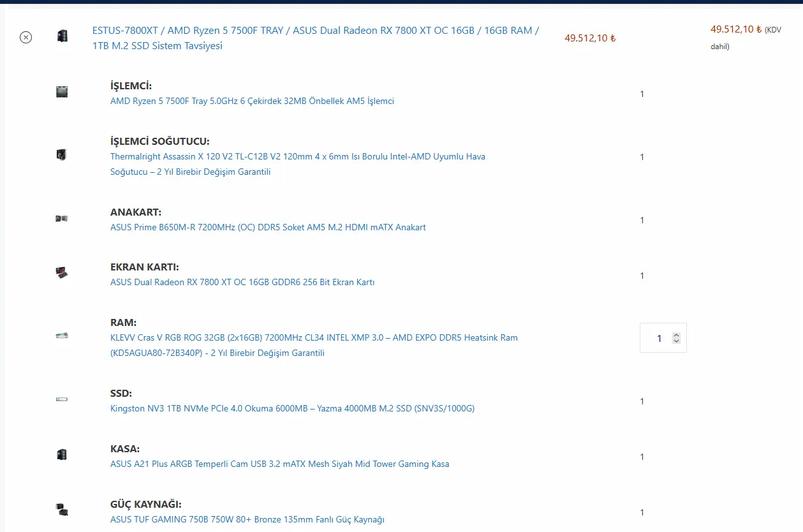This screenshot has height=532, width=803.
Task: Click the AMD Ryzen 5 7500F processor thumbnail
Action: coord(62,92)
